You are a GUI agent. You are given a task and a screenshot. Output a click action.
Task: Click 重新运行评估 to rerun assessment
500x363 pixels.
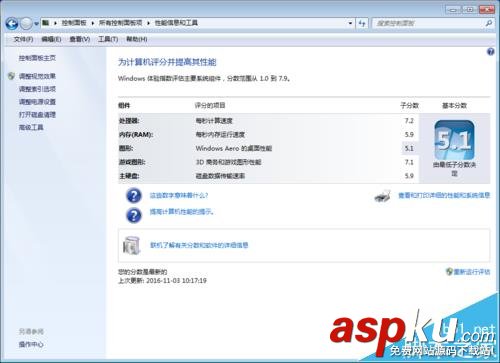(472, 272)
